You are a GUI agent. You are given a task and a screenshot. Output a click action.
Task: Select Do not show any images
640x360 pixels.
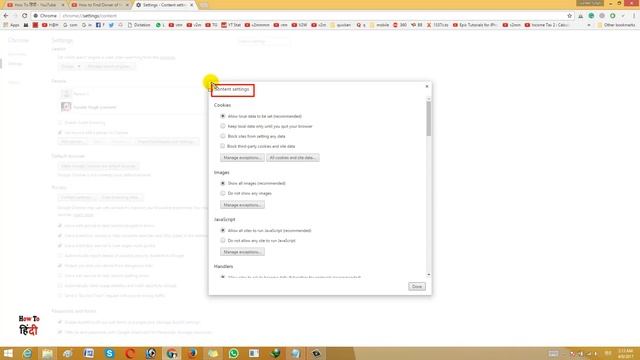click(x=223, y=193)
